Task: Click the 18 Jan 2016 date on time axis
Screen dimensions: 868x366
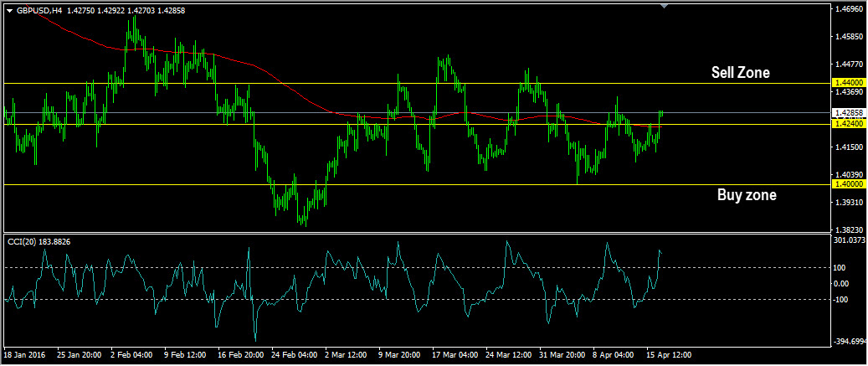Action: (x=26, y=355)
